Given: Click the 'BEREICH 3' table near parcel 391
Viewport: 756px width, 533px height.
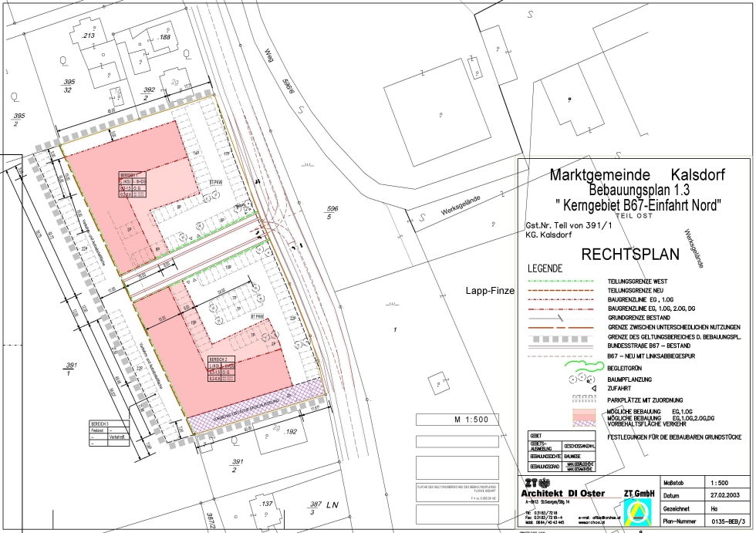Looking at the screenshot, I should [110, 433].
